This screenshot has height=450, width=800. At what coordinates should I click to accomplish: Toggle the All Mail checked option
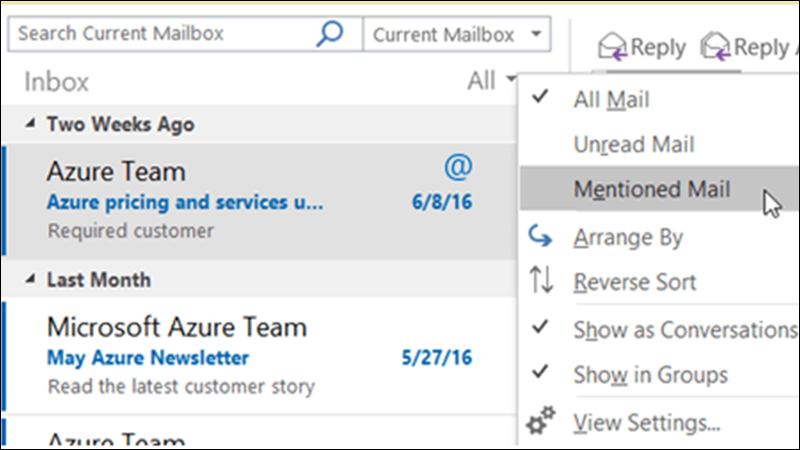pyautogui.click(x=611, y=99)
